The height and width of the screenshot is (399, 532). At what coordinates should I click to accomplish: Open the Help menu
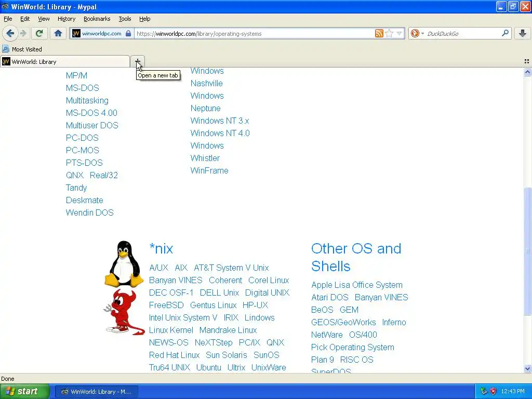[144, 19]
